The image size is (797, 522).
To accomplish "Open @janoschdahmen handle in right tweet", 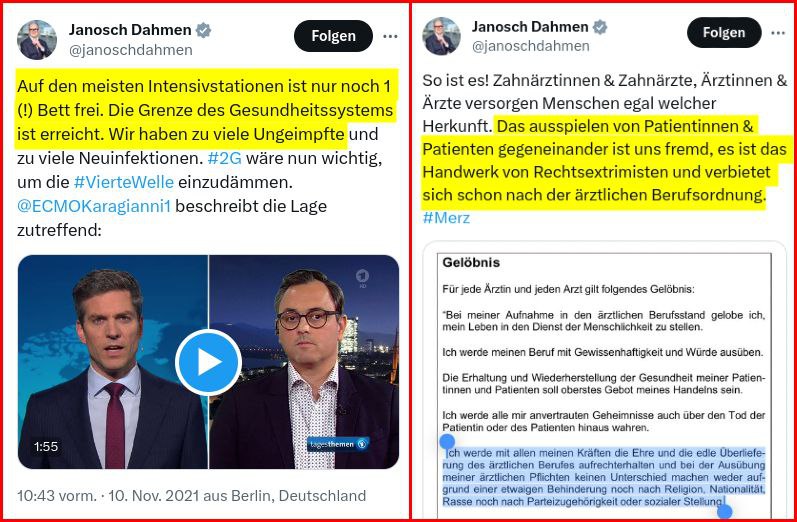I will 531,46.
